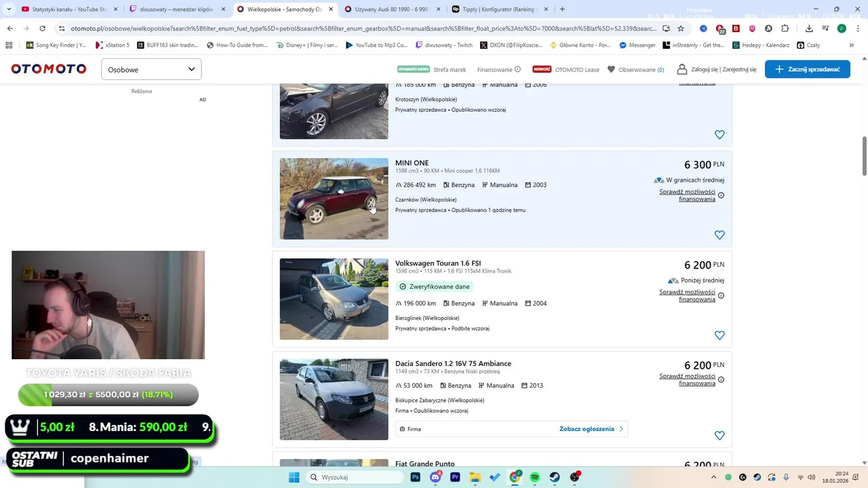Click the Zacznij sprzedawać button
This screenshot has width=868, height=488.
807,69
